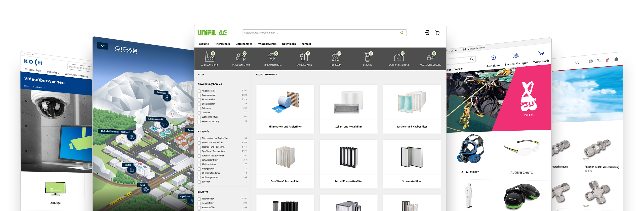Open the Downloads menu
The image size is (644, 211).
point(289,44)
